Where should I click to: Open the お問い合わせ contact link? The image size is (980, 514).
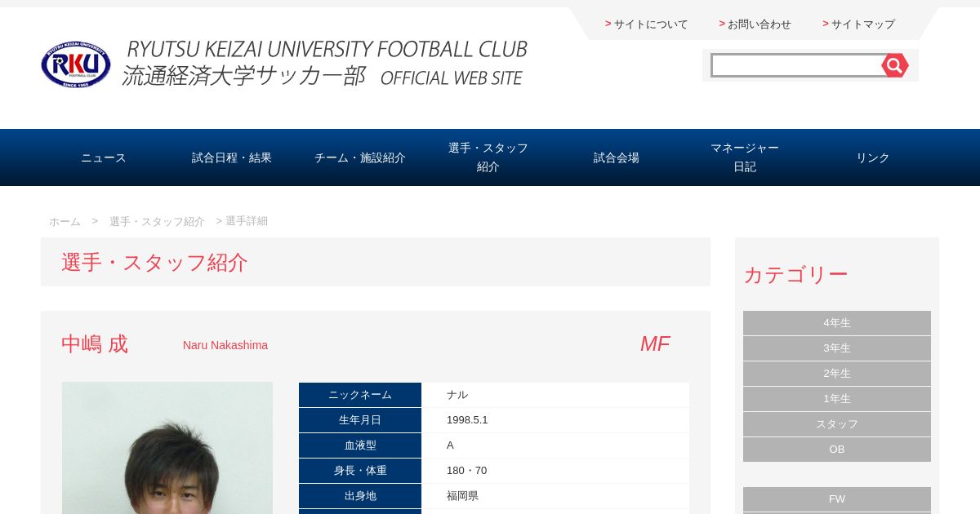pos(759,24)
